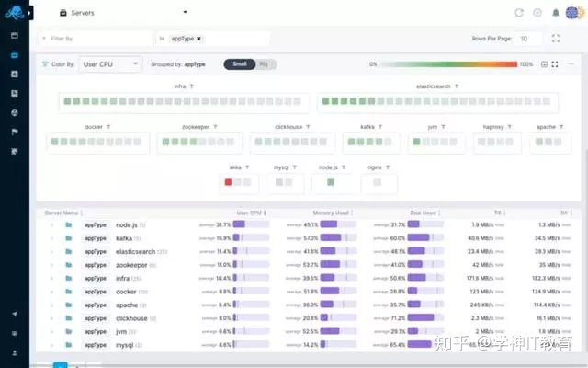
Task: Remove the appType grouping tag
Action: (198, 39)
